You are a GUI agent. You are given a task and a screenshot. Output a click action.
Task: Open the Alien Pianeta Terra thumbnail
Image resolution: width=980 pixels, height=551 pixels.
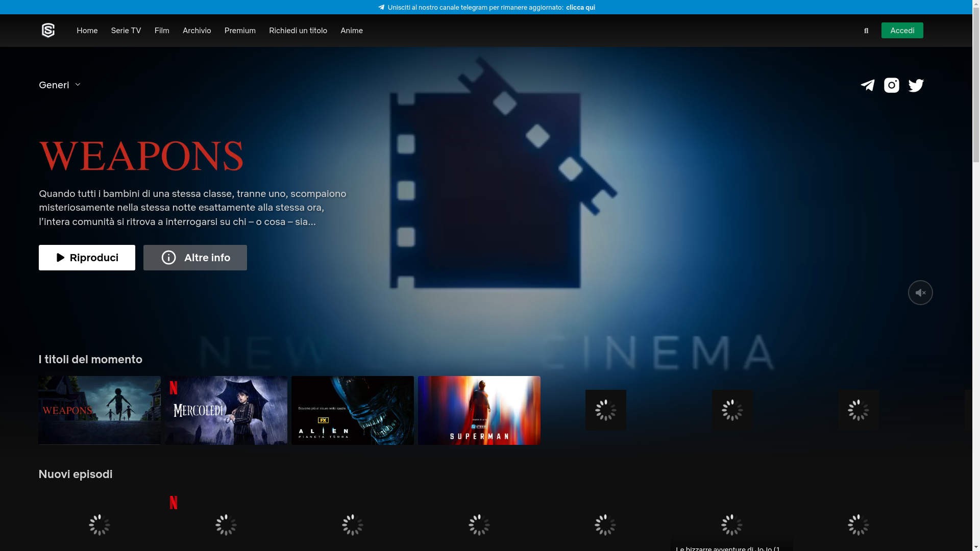pos(353,410)
